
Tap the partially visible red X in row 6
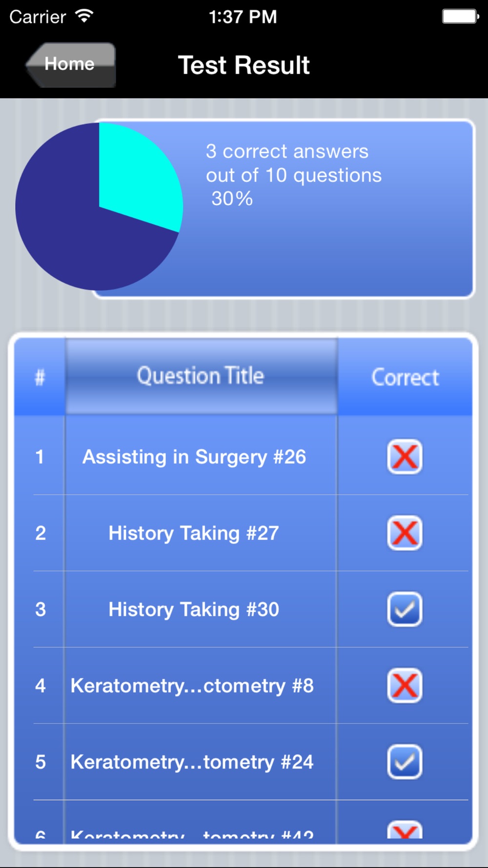pos(405,830)
